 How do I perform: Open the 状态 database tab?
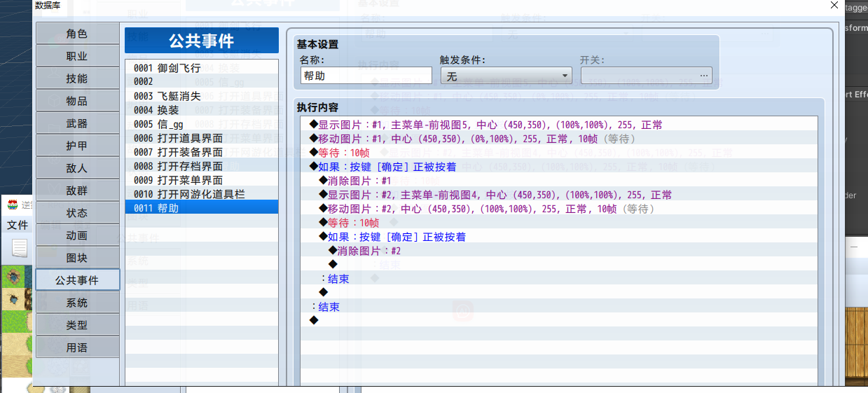(77, 213)
